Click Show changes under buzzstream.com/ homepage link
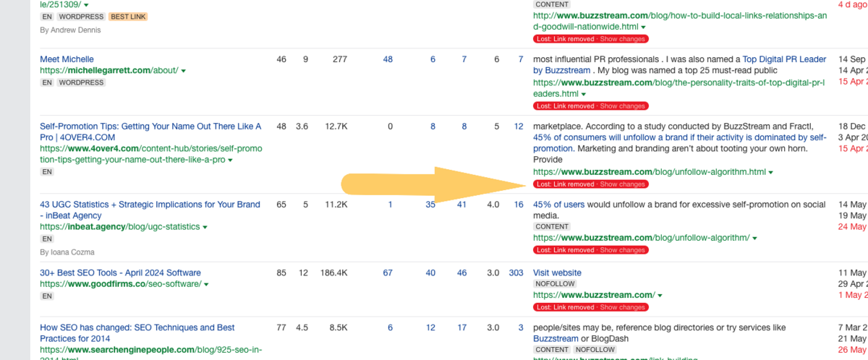 click(622, 307)
